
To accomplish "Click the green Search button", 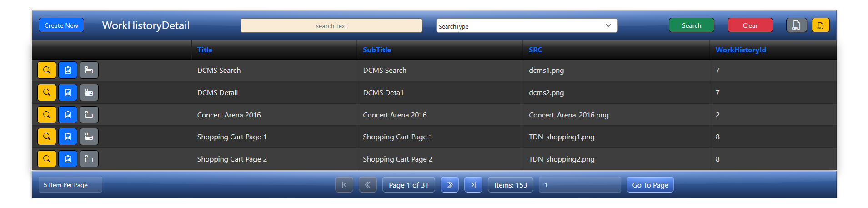I will click(691, 25).
